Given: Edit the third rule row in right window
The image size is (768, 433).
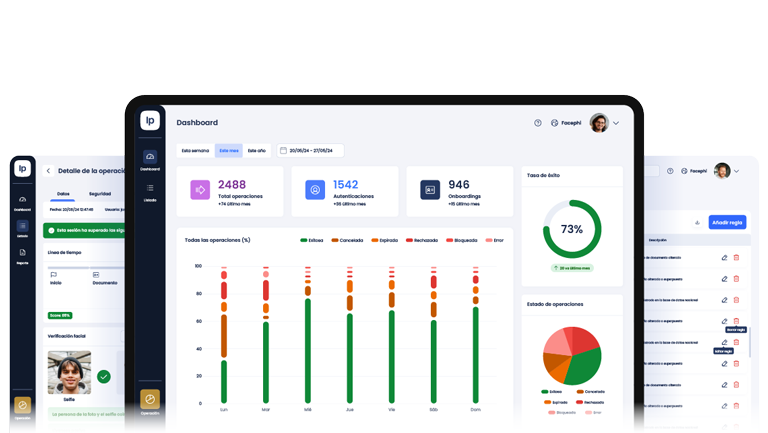Looking at the screenshot, I should (x=724, y=300).
